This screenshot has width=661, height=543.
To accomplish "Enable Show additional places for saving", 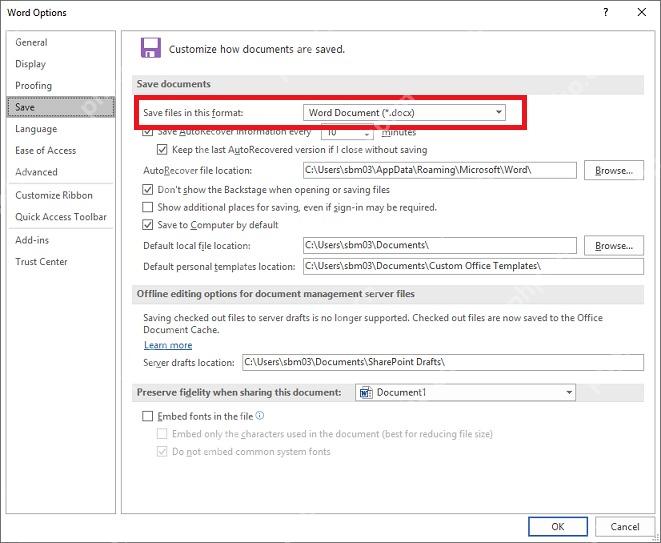I will [x=148, y=207].
